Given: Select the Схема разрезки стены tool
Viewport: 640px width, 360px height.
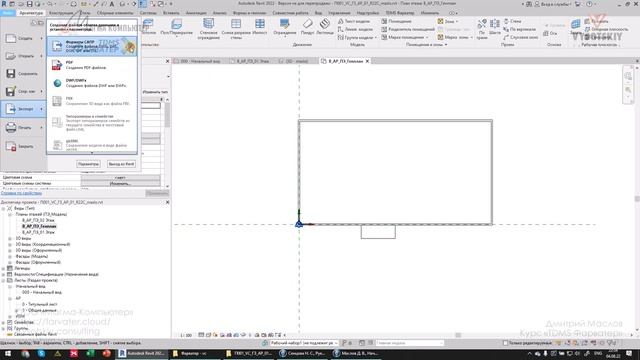Looking at the screenshot, I should (236, 29).
